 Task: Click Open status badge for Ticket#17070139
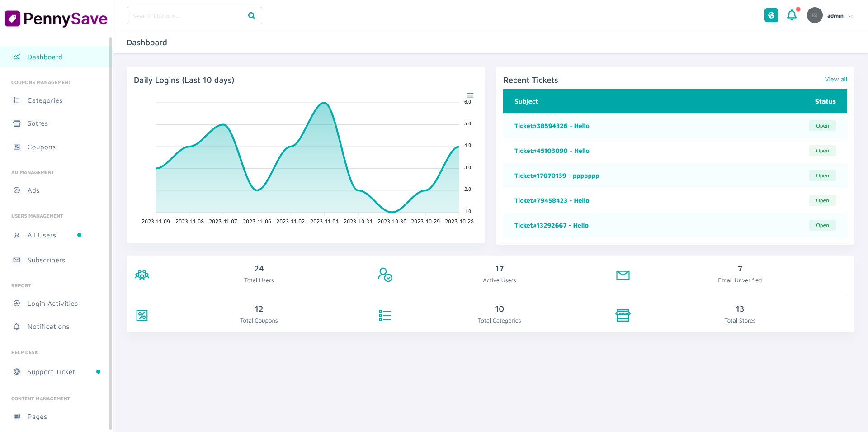point(822,176)
